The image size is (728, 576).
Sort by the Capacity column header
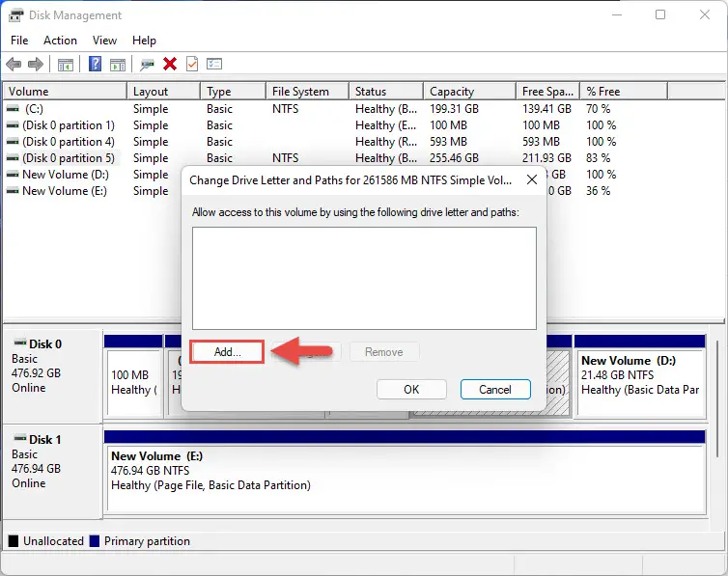click(470, 92)
